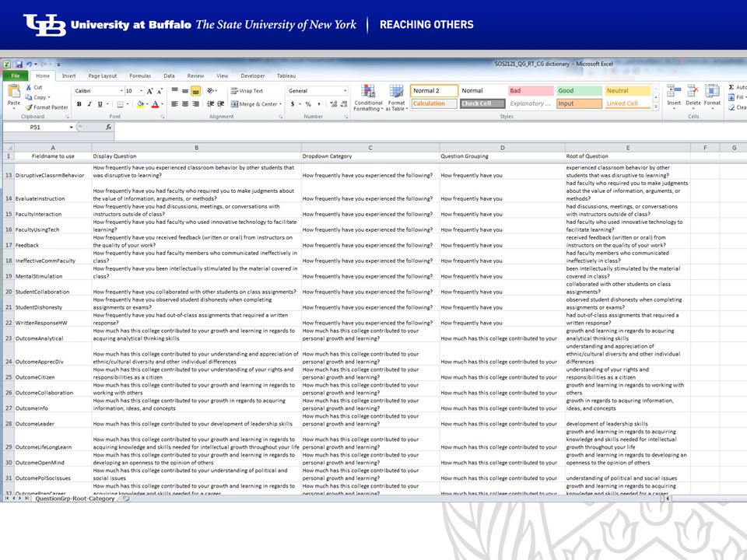Select the top align icon
This screenshot has width=747, height=560.
[x=175, y=90]
